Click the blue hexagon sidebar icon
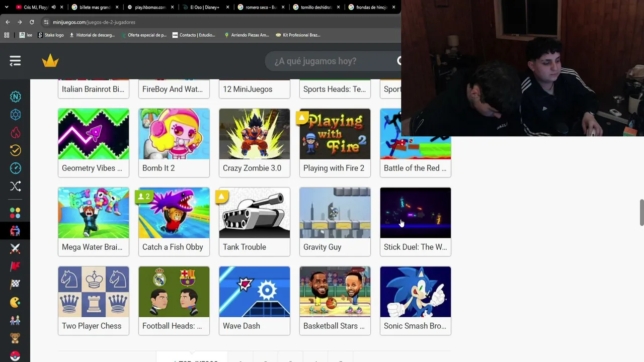 tap(15, 115)
